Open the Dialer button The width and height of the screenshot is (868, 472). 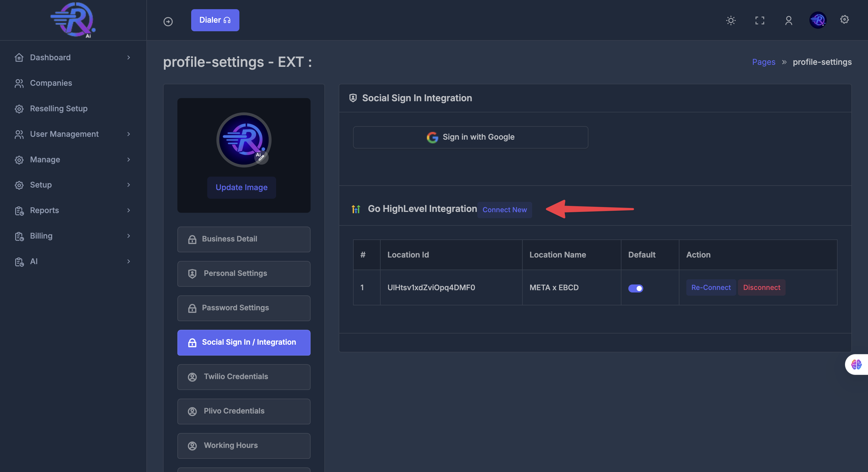point(215,20)
